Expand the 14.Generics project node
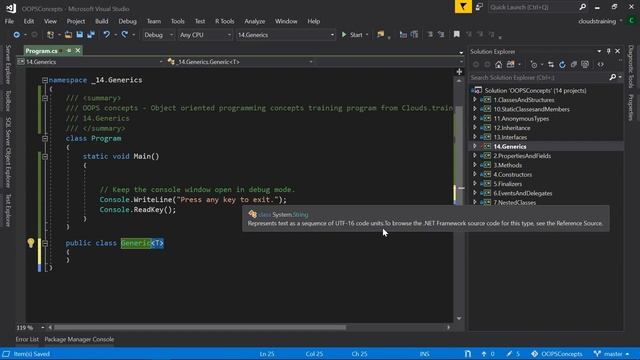 475,146
